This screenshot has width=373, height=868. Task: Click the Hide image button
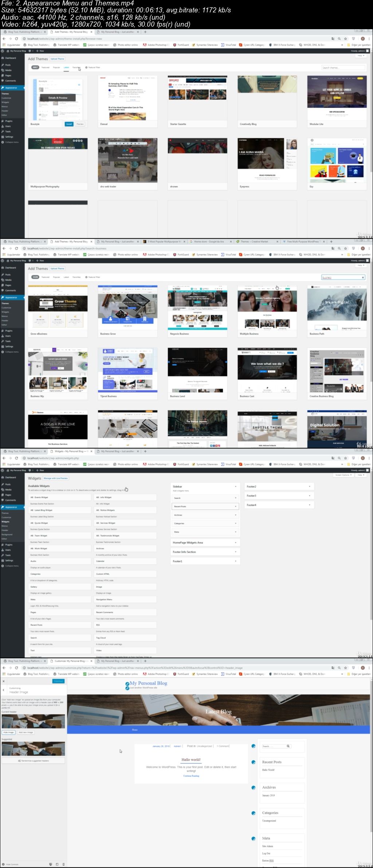point(8,732)
